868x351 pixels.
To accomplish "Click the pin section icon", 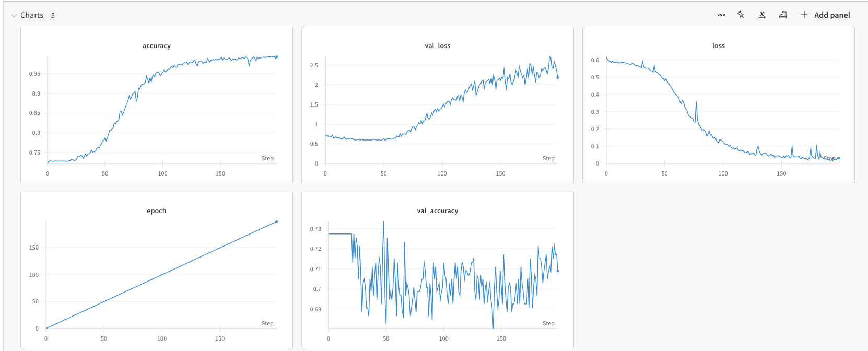I will 741,15.
